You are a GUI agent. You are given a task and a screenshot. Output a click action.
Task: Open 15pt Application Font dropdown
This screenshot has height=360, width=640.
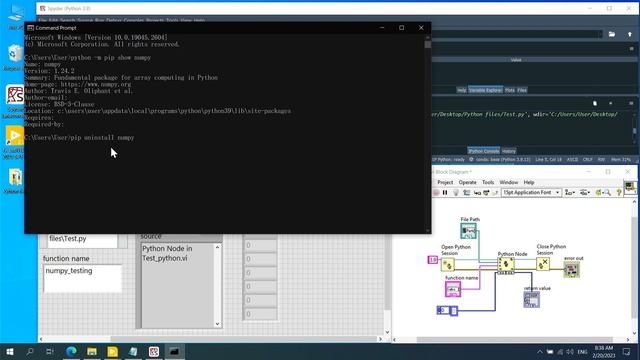531,192
